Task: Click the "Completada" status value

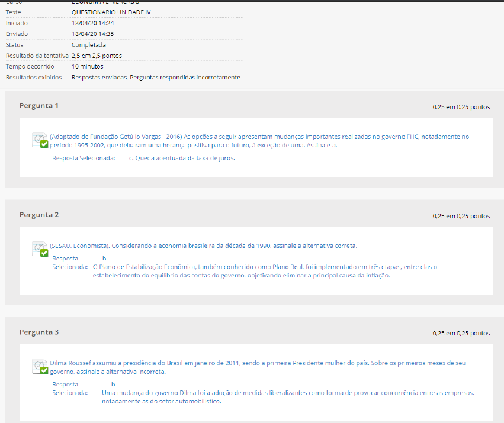Action: [89, 45]
